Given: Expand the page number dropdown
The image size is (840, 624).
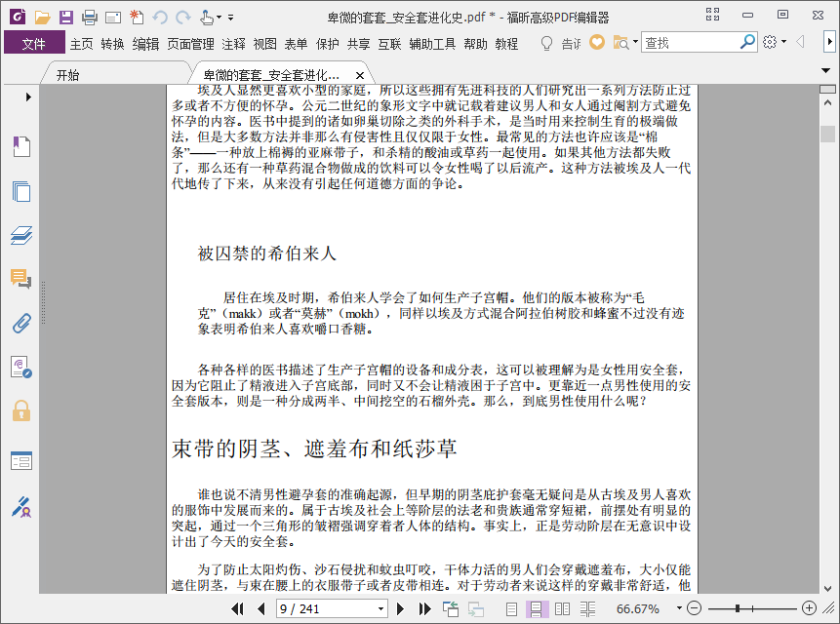Looking at the screenshot, I should [x=380, y=609].
